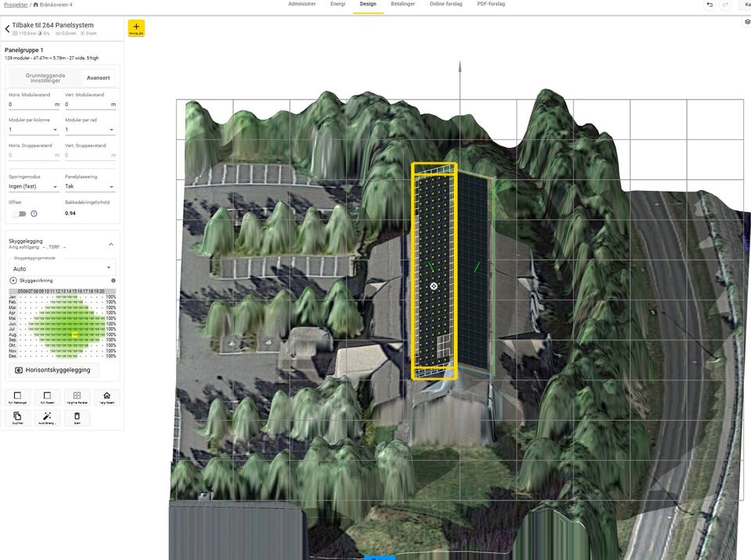The width and height of the screenshot is (751, 560).
Task: Click the trash Slett icon
Action: pos(77,418)
